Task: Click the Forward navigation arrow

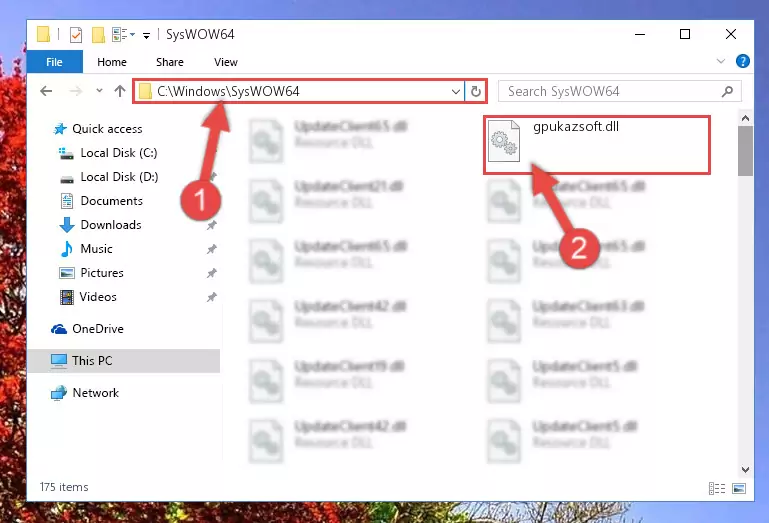Action: (x=76, y=91)
